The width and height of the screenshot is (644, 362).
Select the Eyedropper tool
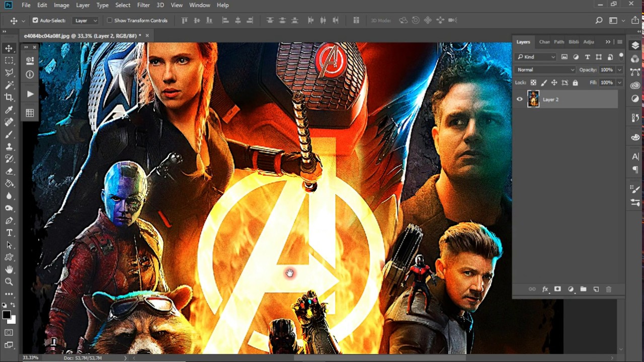pyautogui.click(x=9, y=110)
